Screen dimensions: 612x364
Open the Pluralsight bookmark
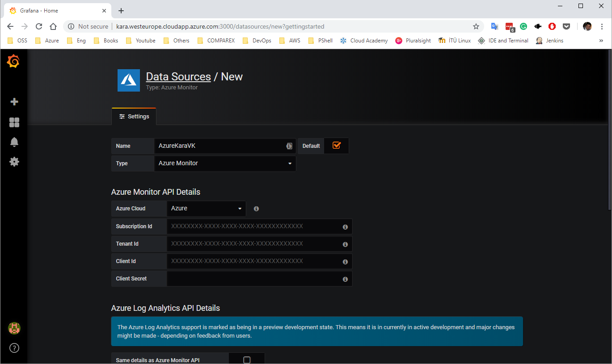point(413,41)
